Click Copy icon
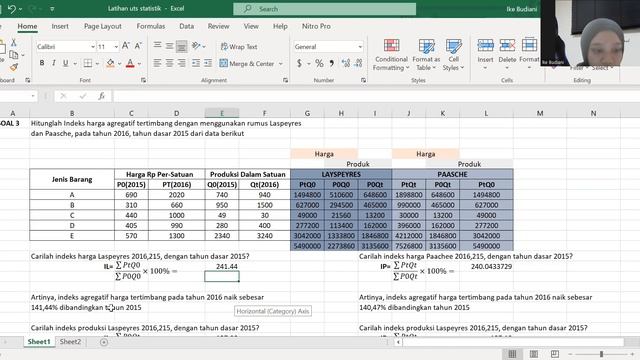 coord(13,54)
